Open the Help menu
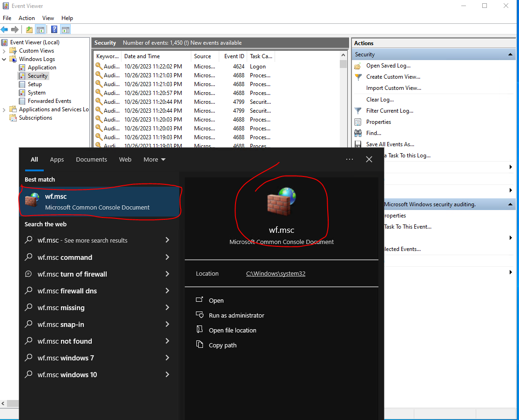The height and width of the screenshot is (420, 519). (x=67, y=18)
